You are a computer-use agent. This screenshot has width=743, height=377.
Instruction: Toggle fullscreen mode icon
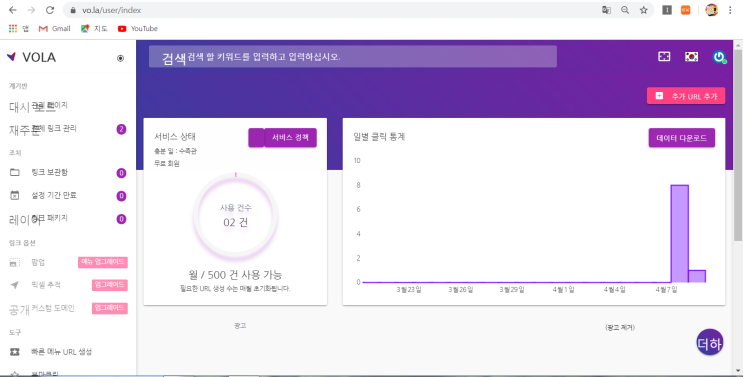click(x=664, y=57)
